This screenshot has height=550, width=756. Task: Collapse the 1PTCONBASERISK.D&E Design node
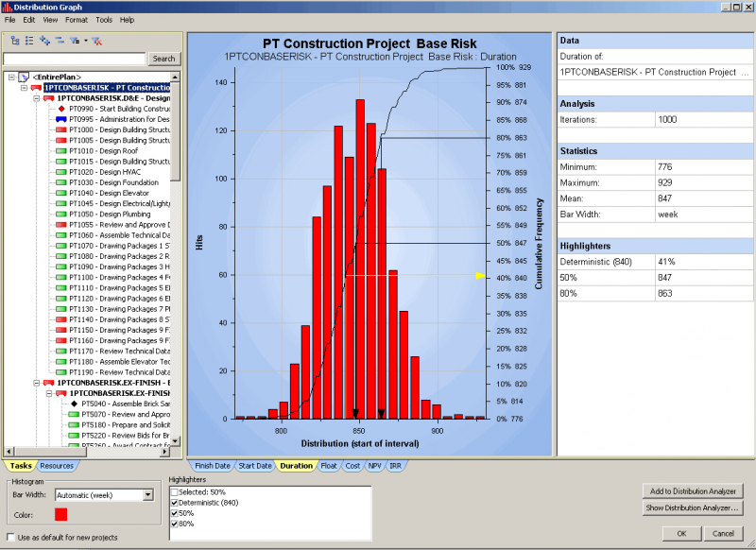(37, 98)
